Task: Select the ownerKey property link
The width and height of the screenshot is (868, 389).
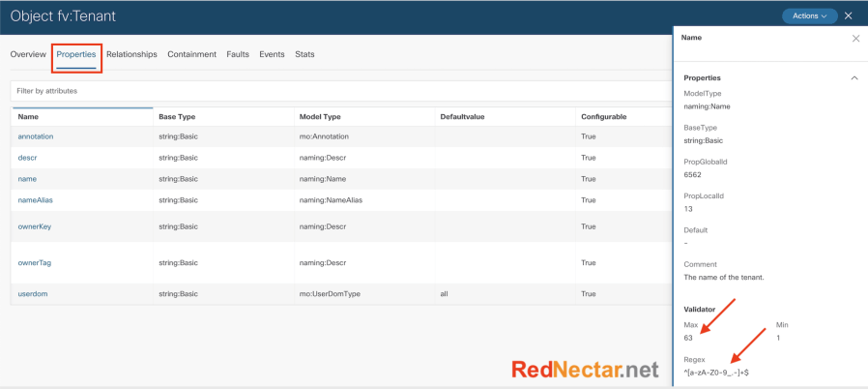Action: pos(36,226)
